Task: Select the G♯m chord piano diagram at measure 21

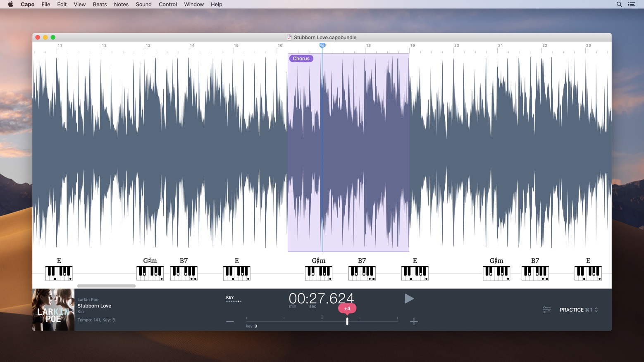Action: 496,273
